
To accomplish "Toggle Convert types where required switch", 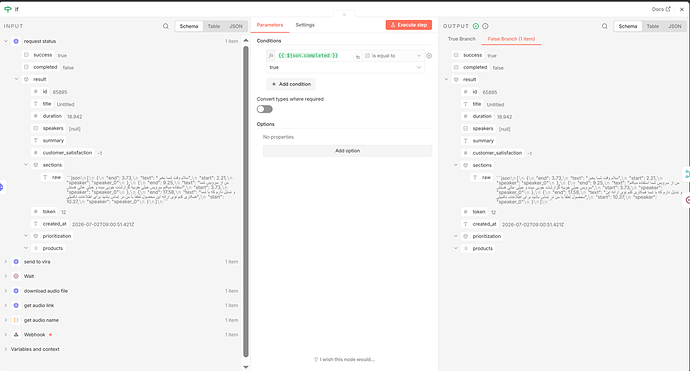I will 265,109.
